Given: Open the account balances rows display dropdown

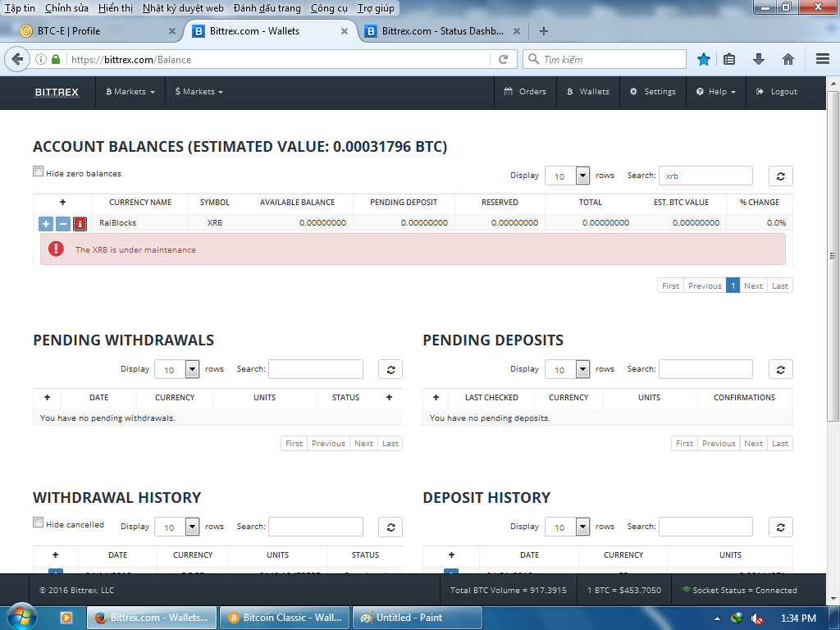Looking at the screenshot, I should [568, 176].
